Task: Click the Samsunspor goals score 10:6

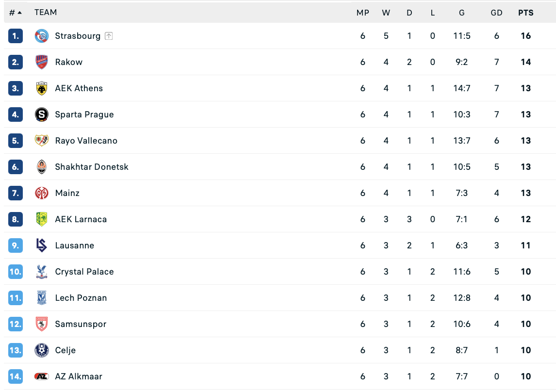Action: click(461, 324)
